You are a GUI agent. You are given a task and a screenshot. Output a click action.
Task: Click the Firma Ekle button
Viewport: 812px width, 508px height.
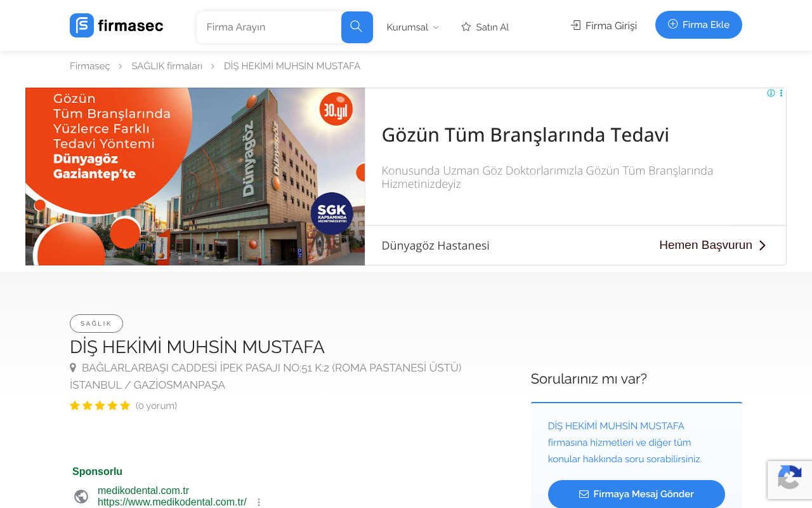click(x=698, y=25)
